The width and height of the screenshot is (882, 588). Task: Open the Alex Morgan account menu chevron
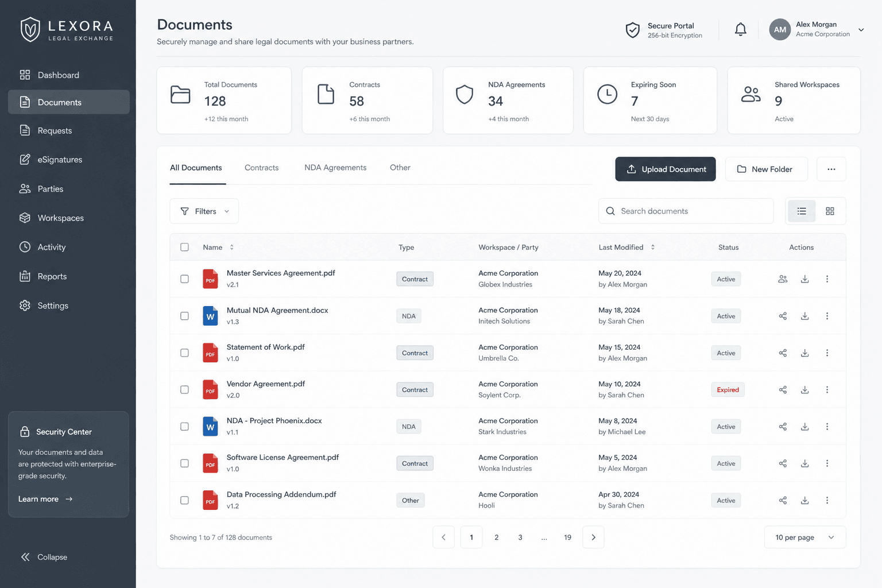point(861,30)
